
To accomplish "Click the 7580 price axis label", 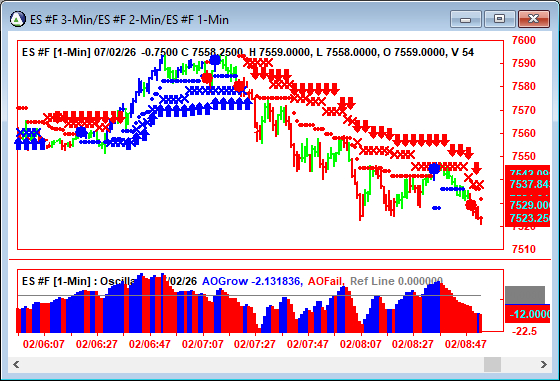I will (x=524, y=86).
